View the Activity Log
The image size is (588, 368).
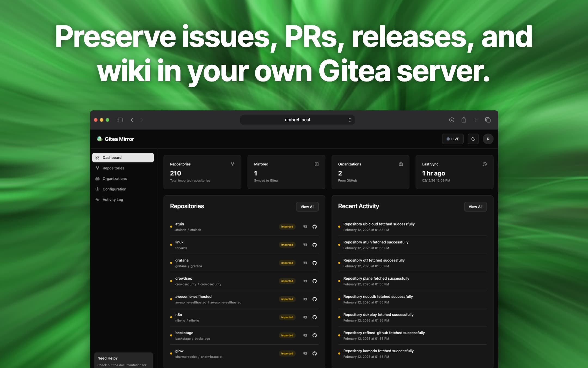(113, 199)
